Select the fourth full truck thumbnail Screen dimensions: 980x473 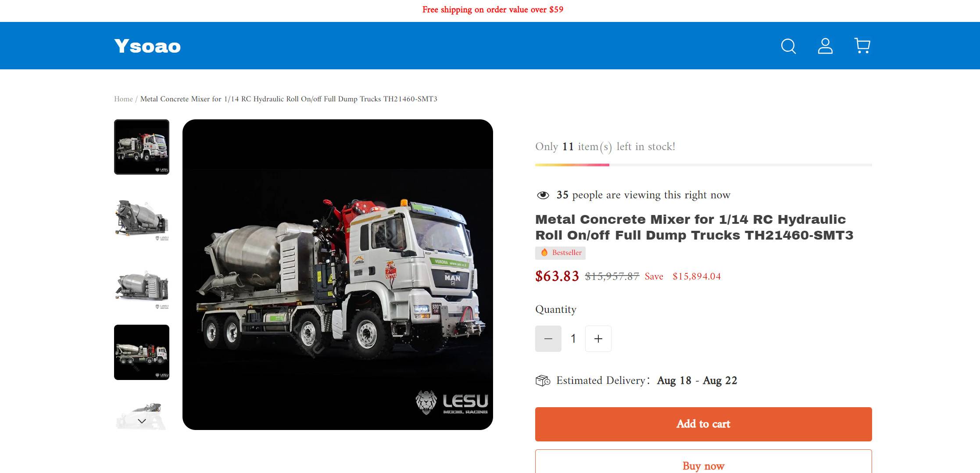coord(142,352)
